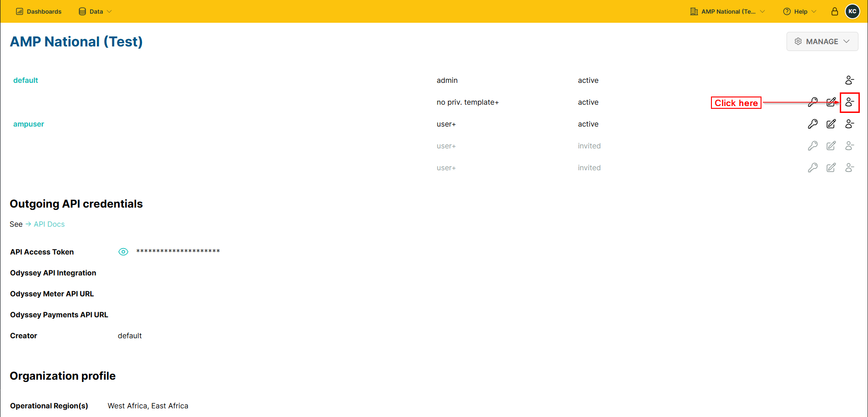Click the remove-user icon in the admin row
This screenshot has height=417, width=868.
849,80
